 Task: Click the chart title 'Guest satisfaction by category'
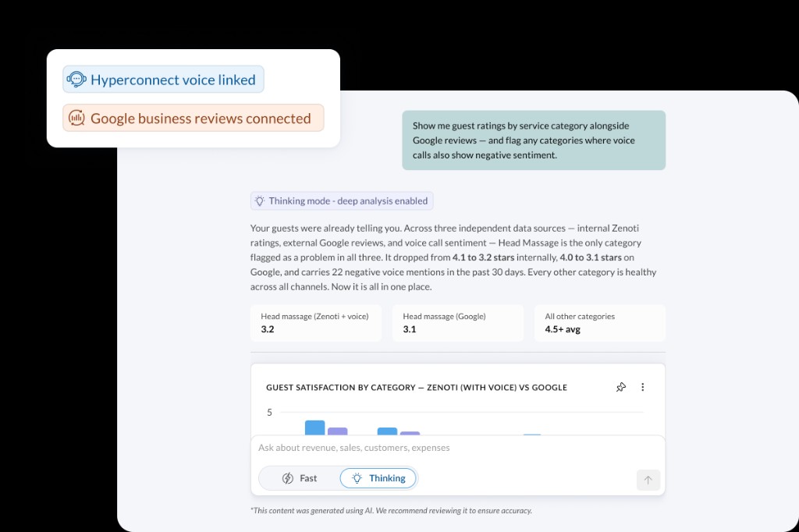(x=417, y=387)
